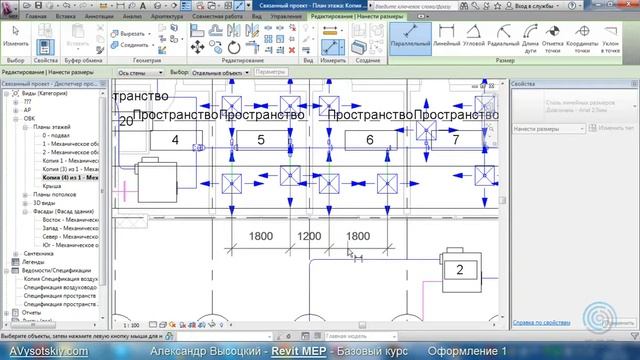640x360 pixels.
Task: Select the Крыша view in browser
Action: (x=52, y=186)
